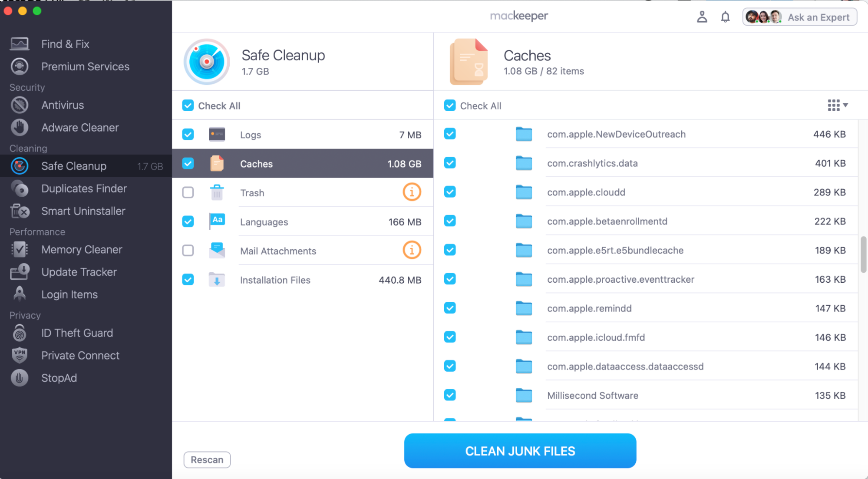Click the com.crashlytics.data folder icon
Viewport: 868px width, 479px height.
point(524,163)
